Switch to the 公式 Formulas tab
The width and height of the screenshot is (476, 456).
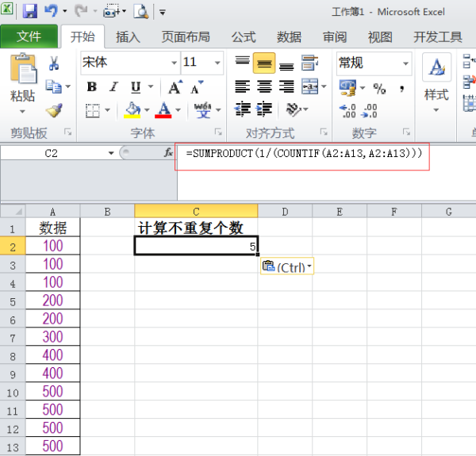(244, 37)
